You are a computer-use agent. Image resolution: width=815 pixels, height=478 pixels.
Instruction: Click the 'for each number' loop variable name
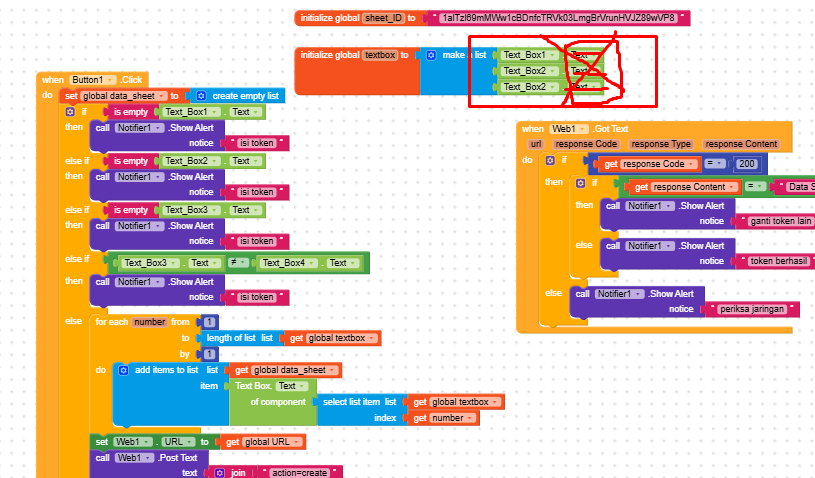pyautogui.click(x=150, y=322)
